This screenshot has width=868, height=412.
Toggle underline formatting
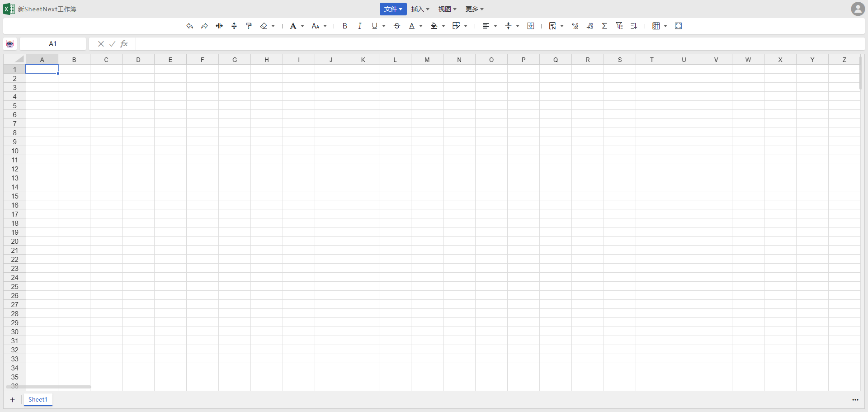point(374,26)
